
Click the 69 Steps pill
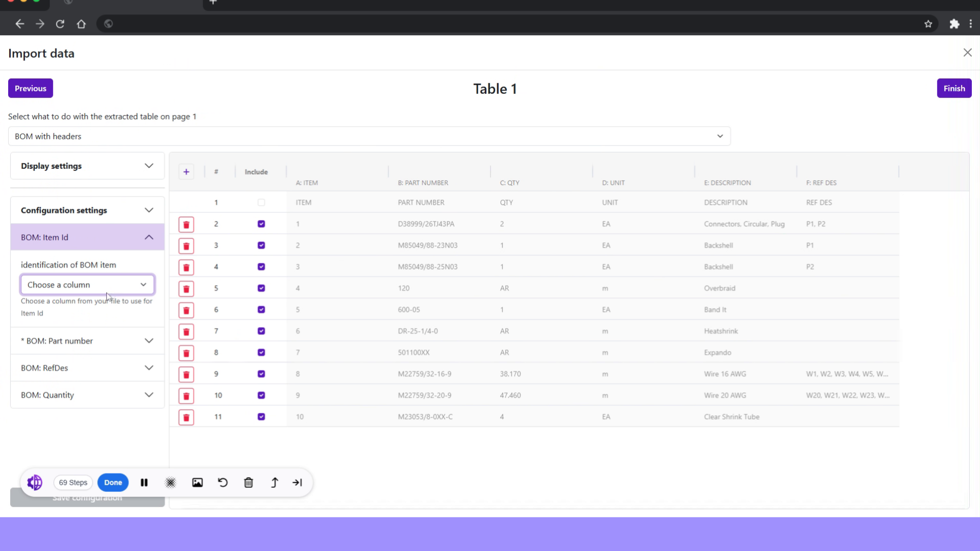[72, 482]
